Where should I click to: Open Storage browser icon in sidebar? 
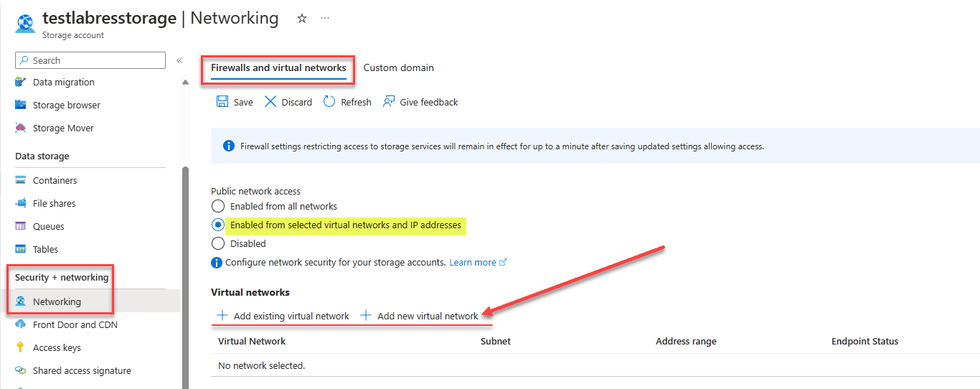coord(21,106)
